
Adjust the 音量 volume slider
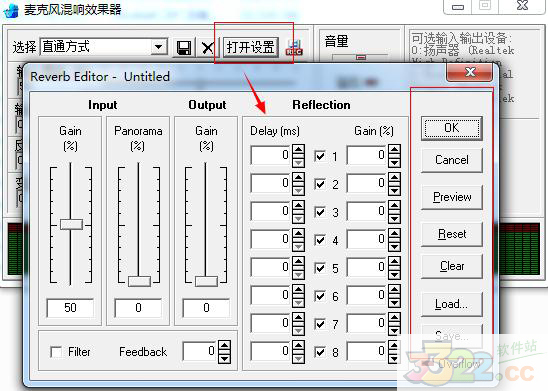361,57
